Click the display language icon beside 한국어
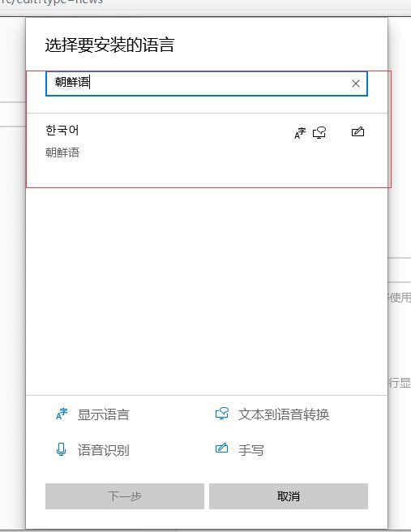Screen dimensions: 411x532 [300, 133]
